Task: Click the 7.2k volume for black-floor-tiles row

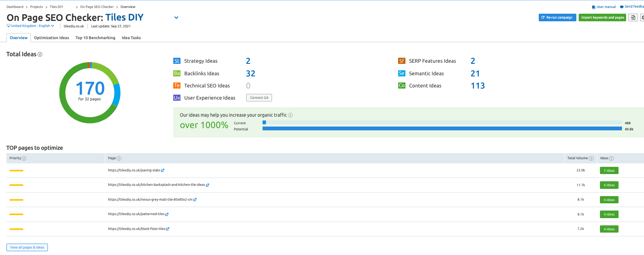Action: point(581,229)
